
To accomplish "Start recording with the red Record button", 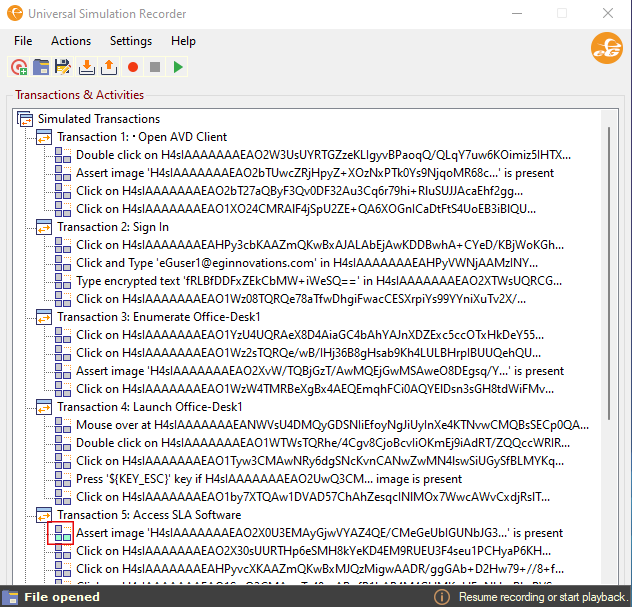I will [132, 67].
